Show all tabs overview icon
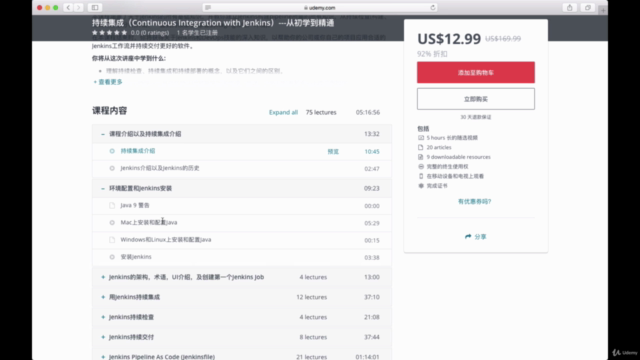 pos(588,7)
